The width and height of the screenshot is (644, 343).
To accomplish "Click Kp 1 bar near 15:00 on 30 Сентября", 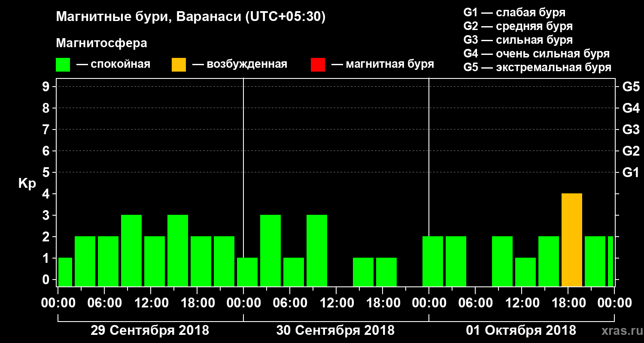I will [363, 272].
